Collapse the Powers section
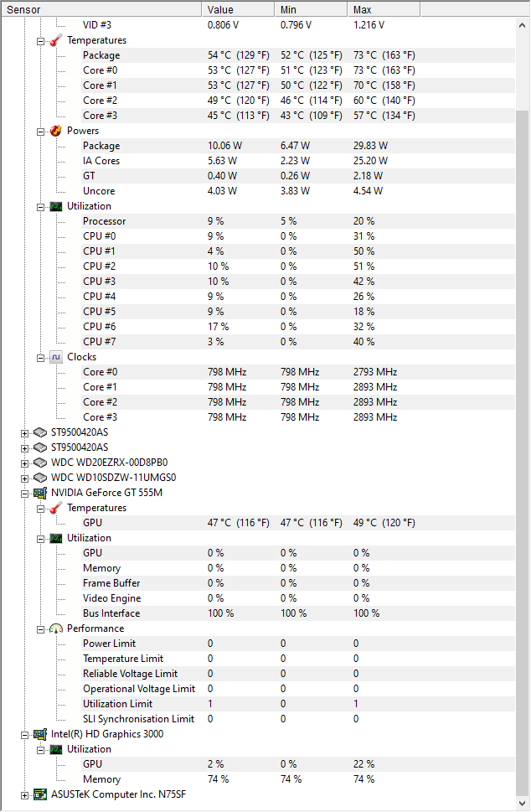The image size is (531, 812). (x=40, y=131)
